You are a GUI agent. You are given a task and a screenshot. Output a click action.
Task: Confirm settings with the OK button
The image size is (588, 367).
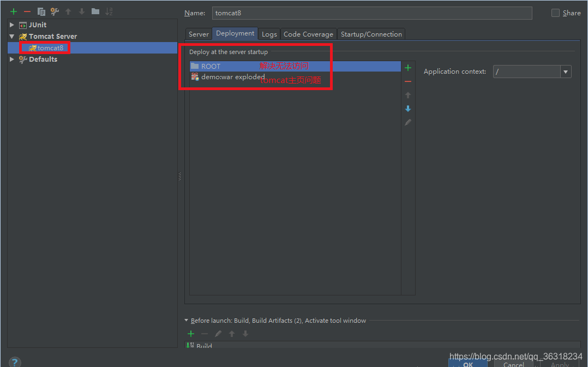click(x=468, y=363)
